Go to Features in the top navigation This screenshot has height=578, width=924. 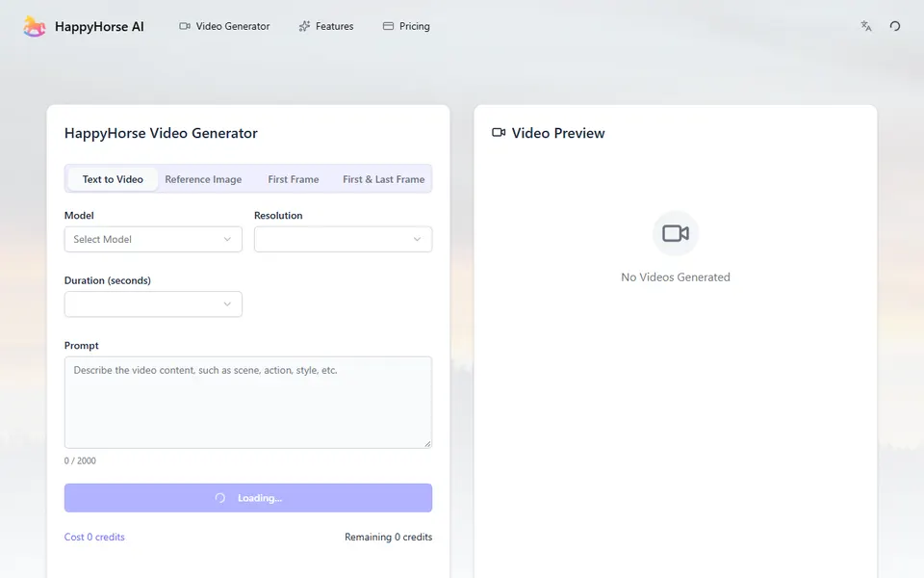(326, 26)
